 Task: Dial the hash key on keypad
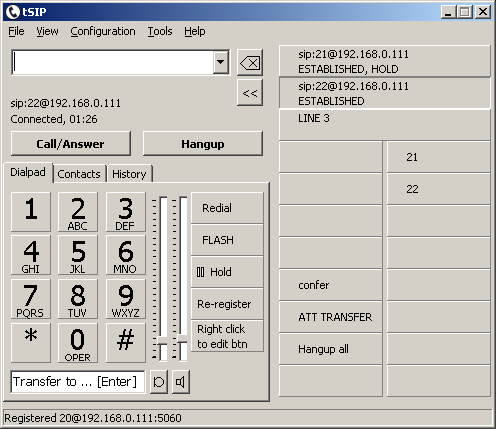pyautogui.click(x=126, y=343)
